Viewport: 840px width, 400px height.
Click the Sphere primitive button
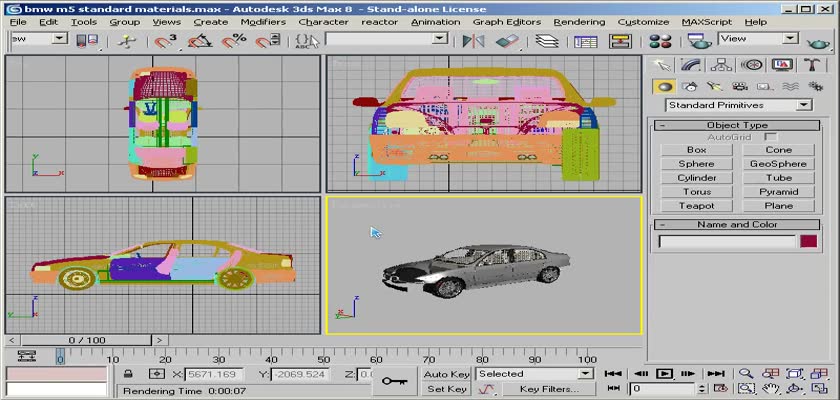click(x=696, y=164)
